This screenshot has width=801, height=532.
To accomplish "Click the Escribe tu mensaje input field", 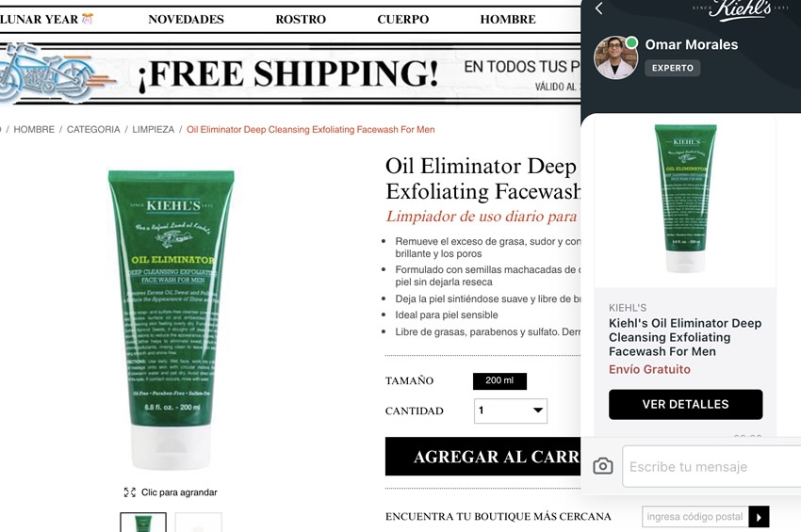I will 711,467.
